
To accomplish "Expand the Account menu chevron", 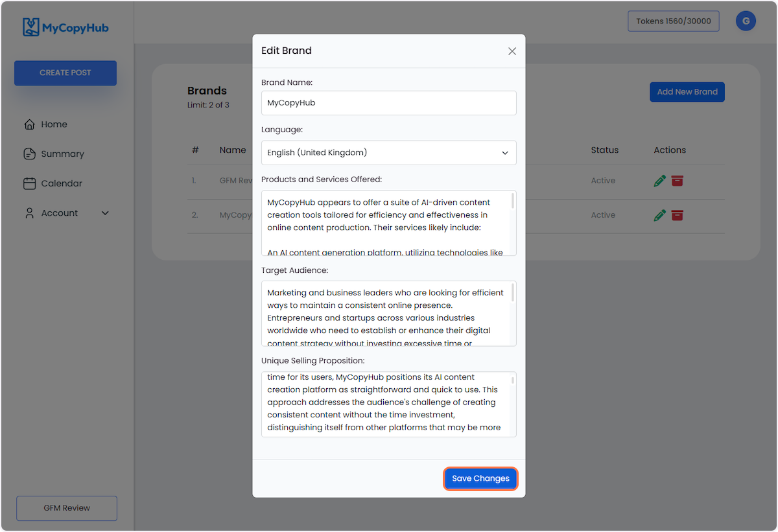I will point(105,213).
